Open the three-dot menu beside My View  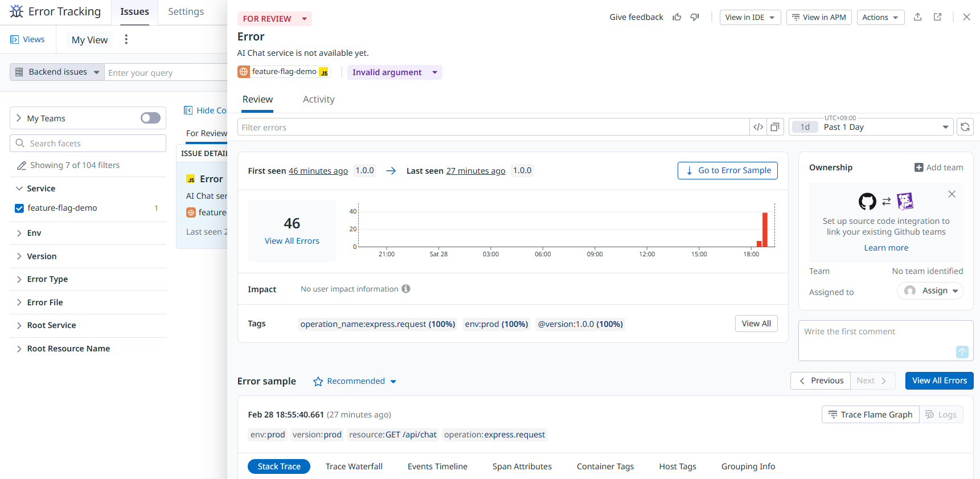pos(126,39)
